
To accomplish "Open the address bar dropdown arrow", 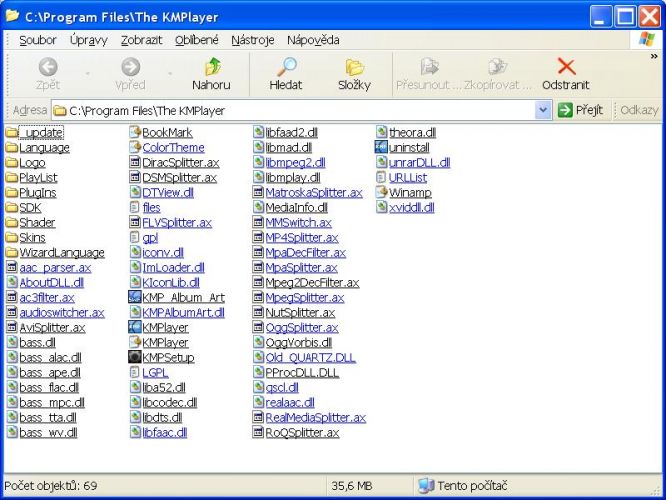I will pyautogui.click(x=543, y=110).
